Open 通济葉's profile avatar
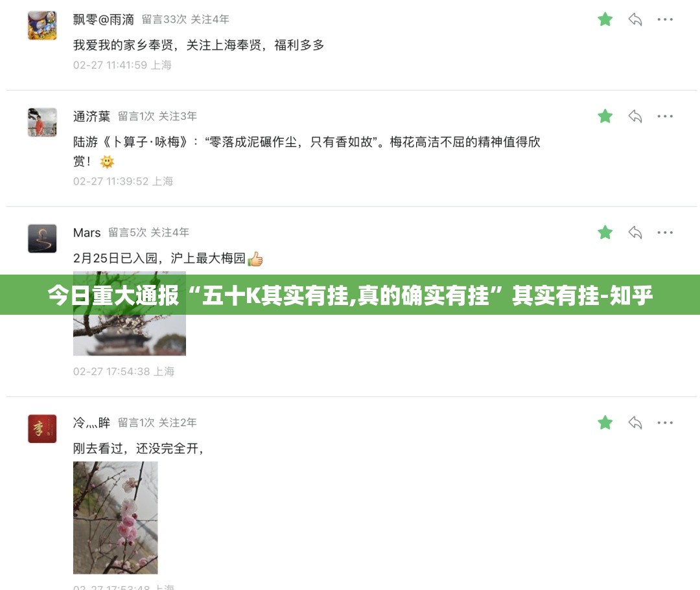The height and width of the screenshot is (590, 700). click(42, 122)
